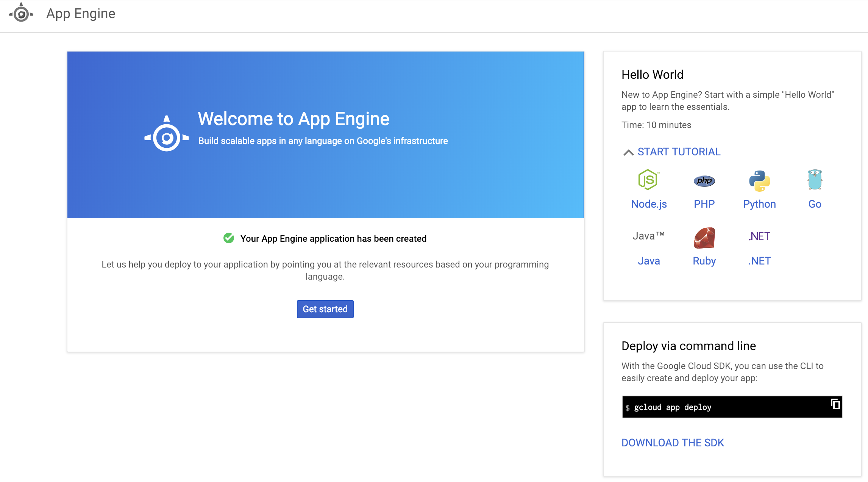Click App Engine logo in header
Viewport: 868px width, 482px height.
pyautogui.click(x=21, y=14)
